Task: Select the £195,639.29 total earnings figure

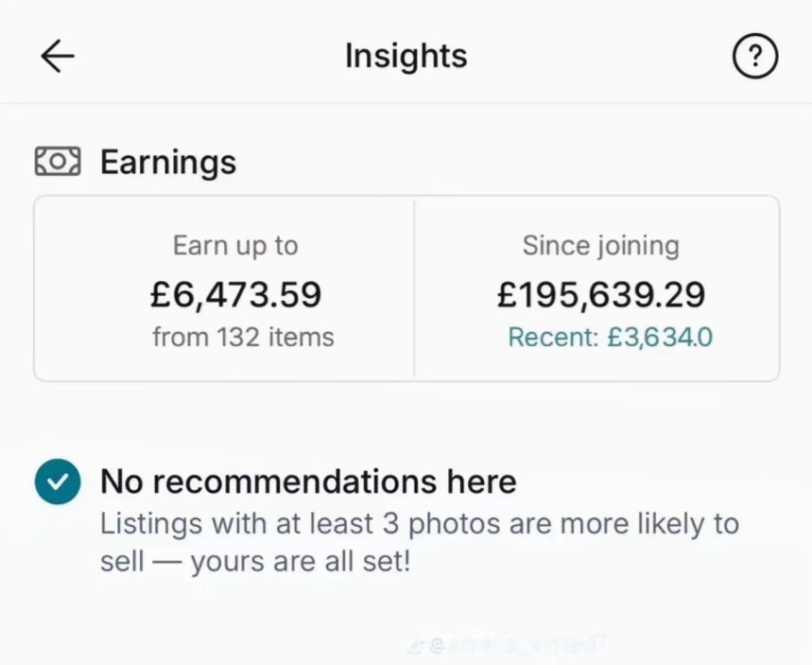Action: point(601,294)
